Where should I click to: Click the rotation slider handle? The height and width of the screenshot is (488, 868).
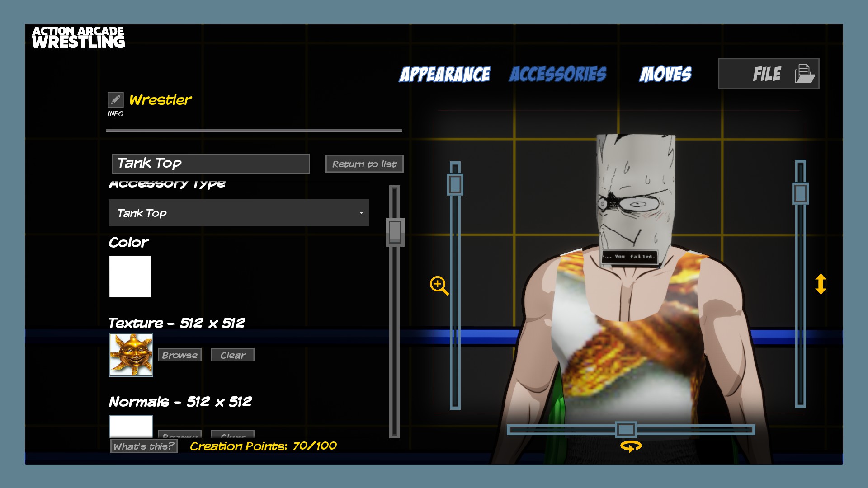[626, 429]
